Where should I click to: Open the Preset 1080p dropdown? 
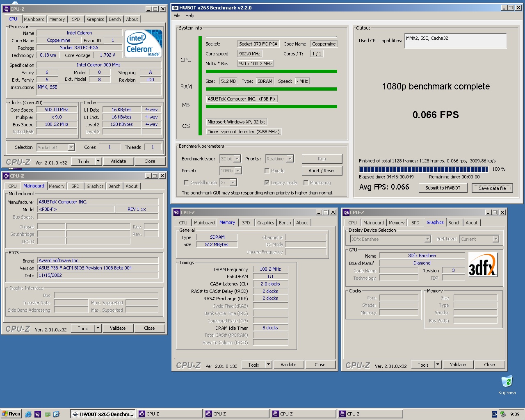[238, 171]
